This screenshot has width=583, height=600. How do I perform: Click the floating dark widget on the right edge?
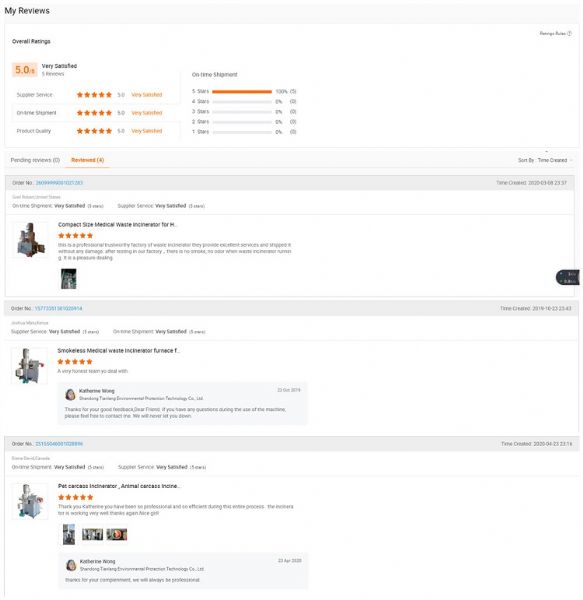(x=568, y=277)
